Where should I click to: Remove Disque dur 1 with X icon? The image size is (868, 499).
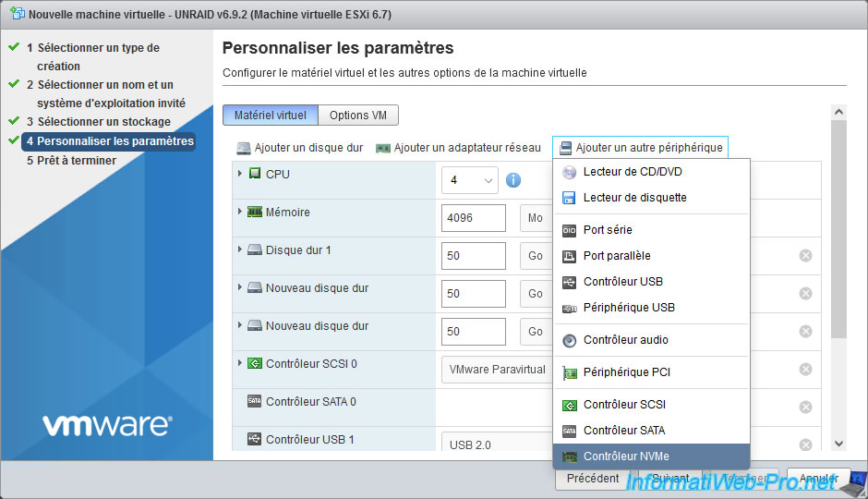click(x=805, y=256)
